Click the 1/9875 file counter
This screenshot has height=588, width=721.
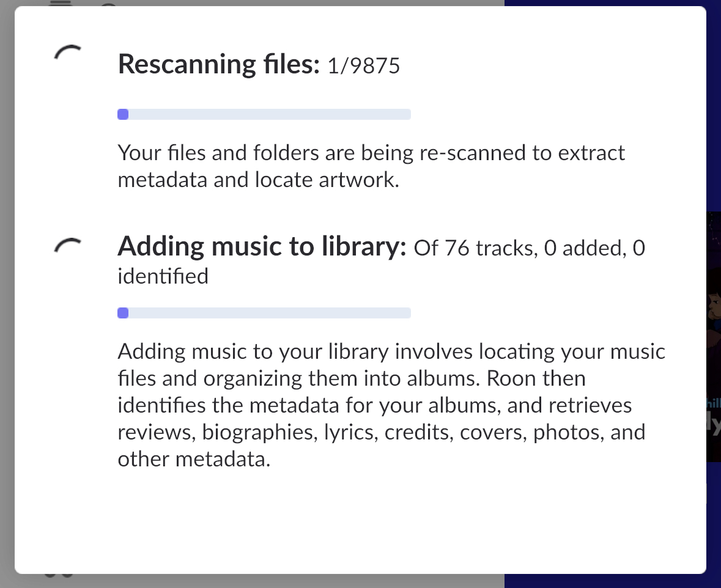364,65
